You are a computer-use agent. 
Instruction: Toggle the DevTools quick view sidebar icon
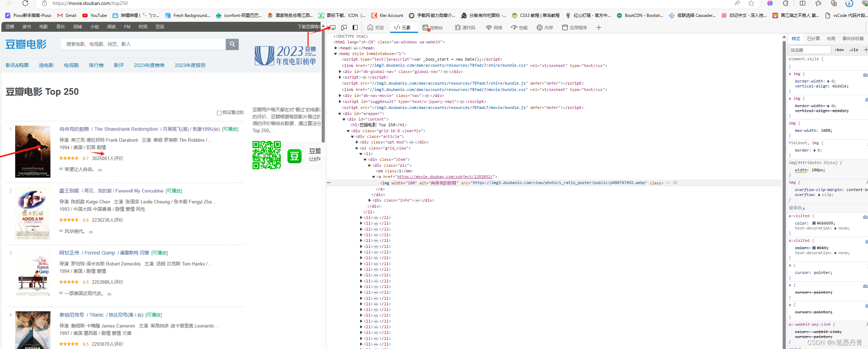355,27
